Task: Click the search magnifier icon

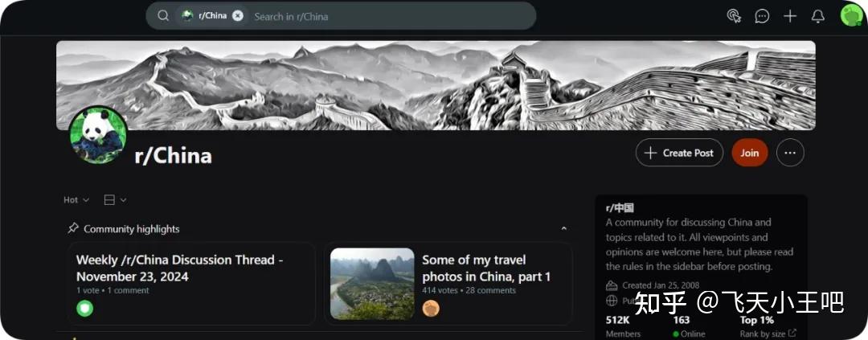Action: [x=162, y=16]
